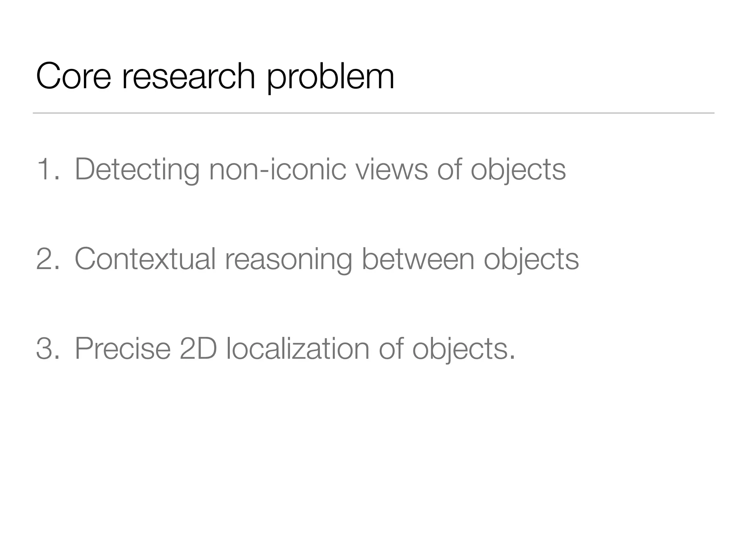Select list number '3.' of third bullet
The height and width of the screenshot is (560, 747).
click(48, 348)
